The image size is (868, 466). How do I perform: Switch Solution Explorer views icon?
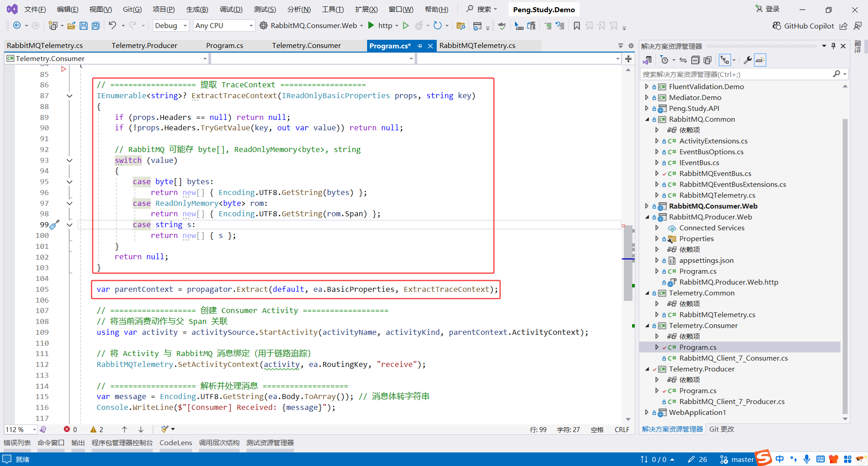tap(647, 60)
